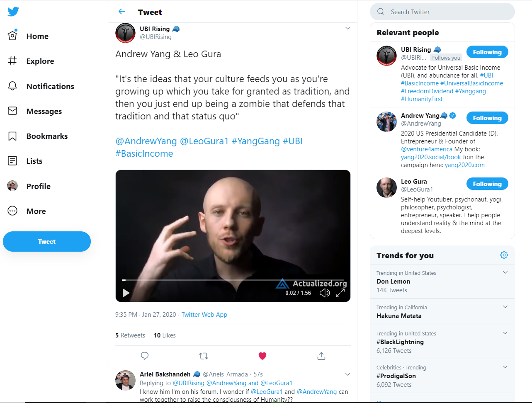Open Notifications in the sidebar
532x403 pixels.
click(x=50, y=86)
